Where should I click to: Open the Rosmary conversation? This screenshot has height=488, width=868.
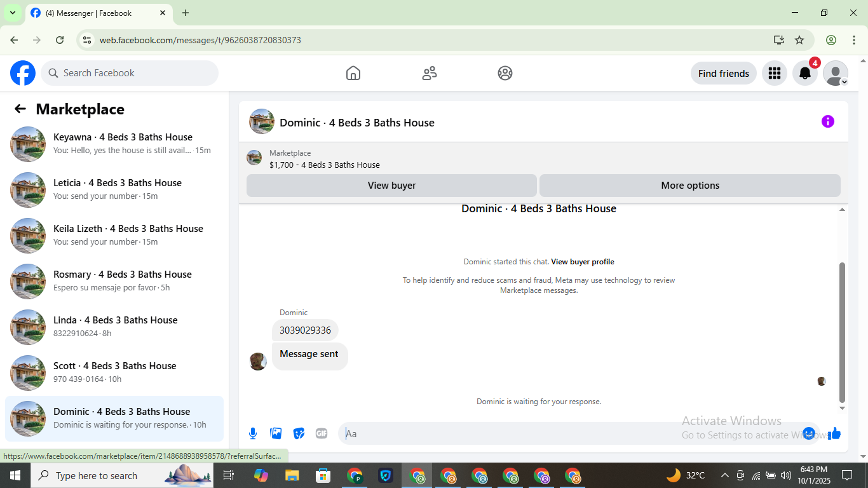point(114,281)
